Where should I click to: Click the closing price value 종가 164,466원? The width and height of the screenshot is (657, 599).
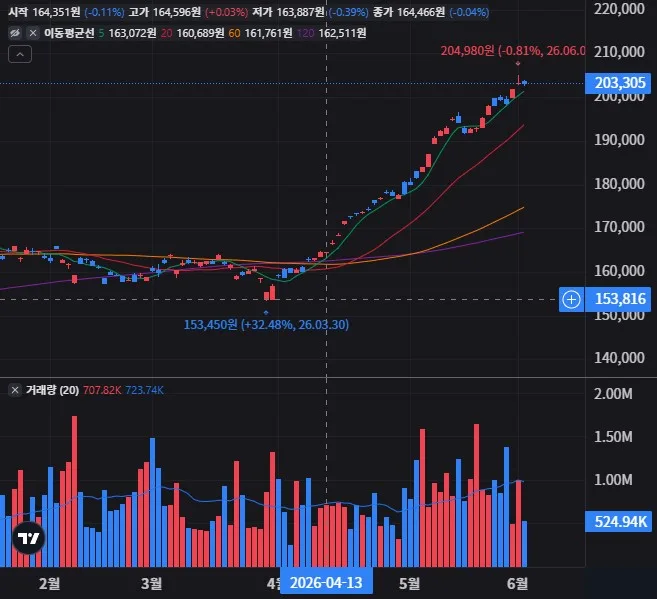pyautogui.click(x=409, y=12)
